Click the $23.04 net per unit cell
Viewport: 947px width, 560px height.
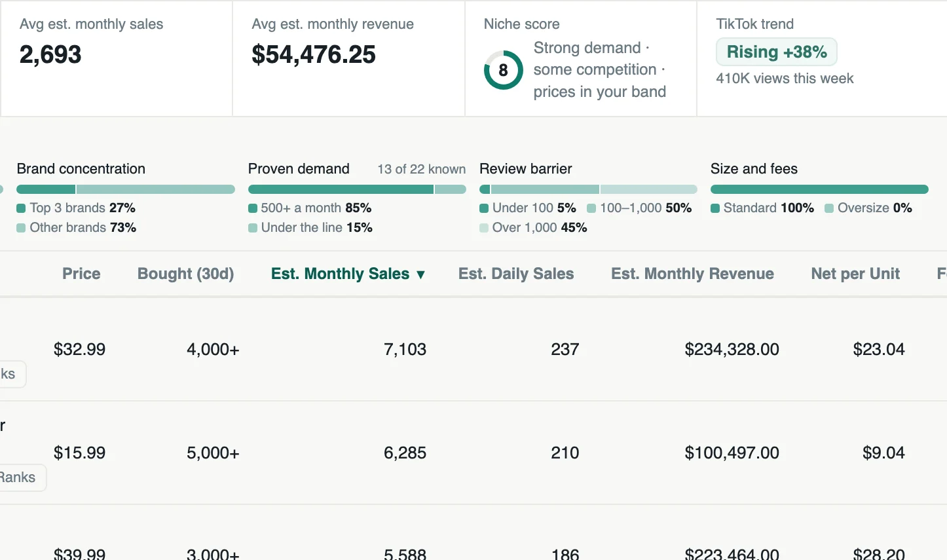click(879, 349)
